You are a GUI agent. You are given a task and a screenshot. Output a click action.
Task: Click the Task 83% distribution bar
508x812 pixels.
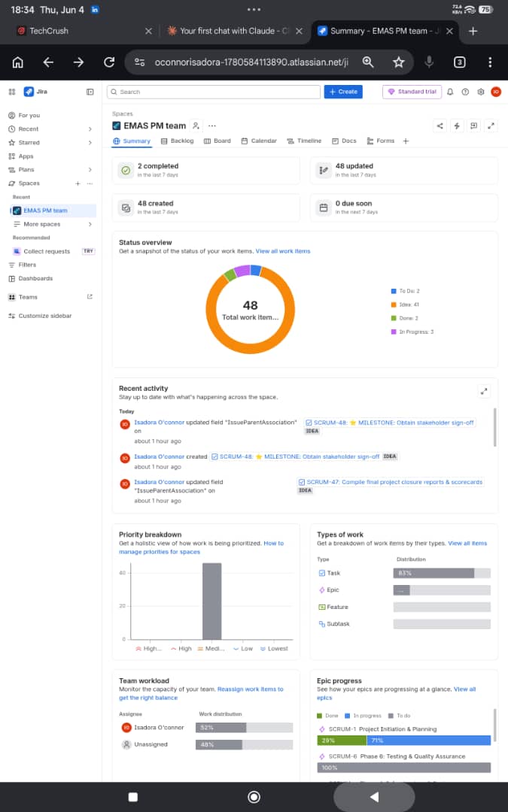pos(442,573)
